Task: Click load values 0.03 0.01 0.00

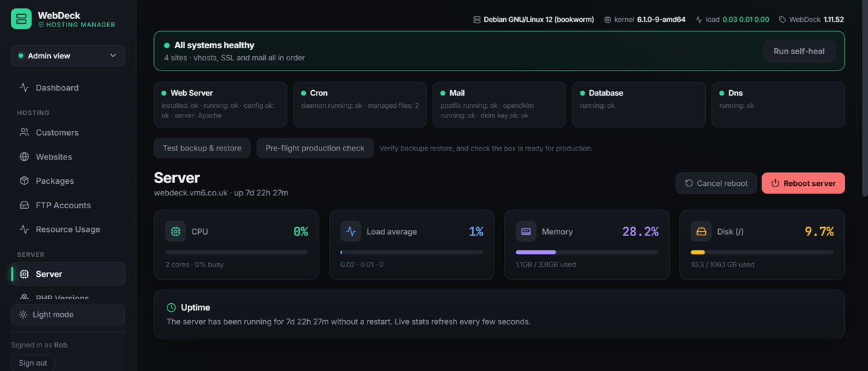Action: tap(746, 20)
